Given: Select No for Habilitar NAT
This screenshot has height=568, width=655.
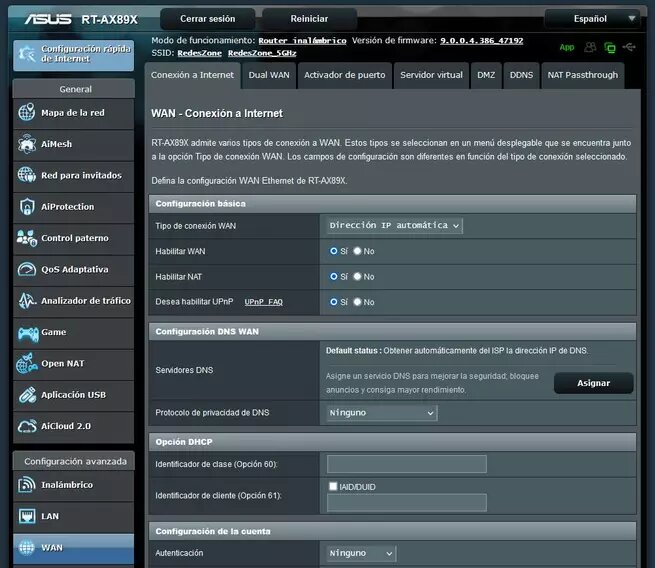Looking at the screenshot, I should click(357, 276).
